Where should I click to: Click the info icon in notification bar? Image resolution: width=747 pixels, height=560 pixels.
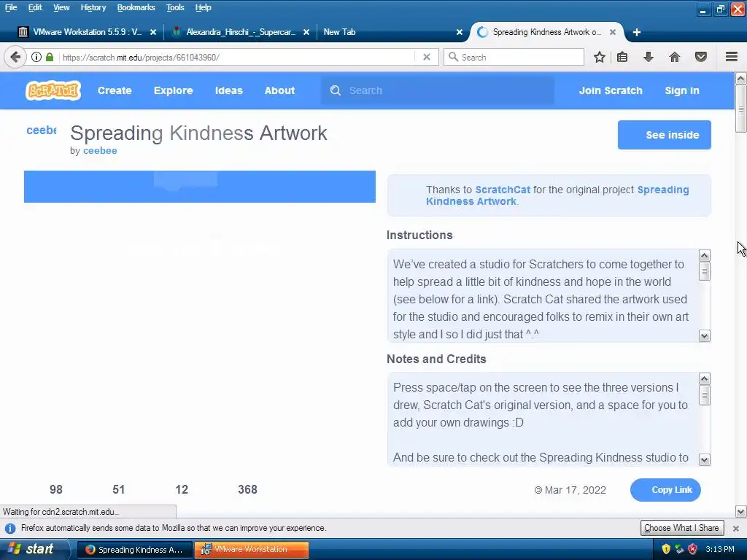[x=10, y=528]
